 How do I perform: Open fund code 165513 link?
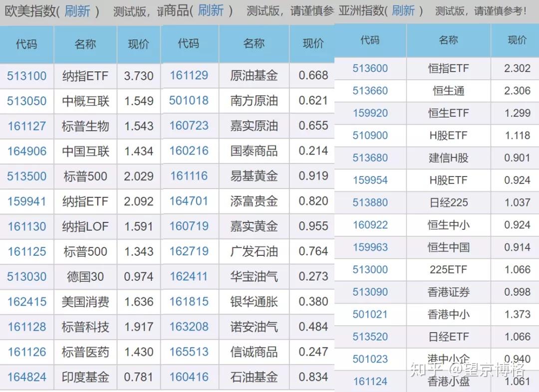[x=189, y=352]
